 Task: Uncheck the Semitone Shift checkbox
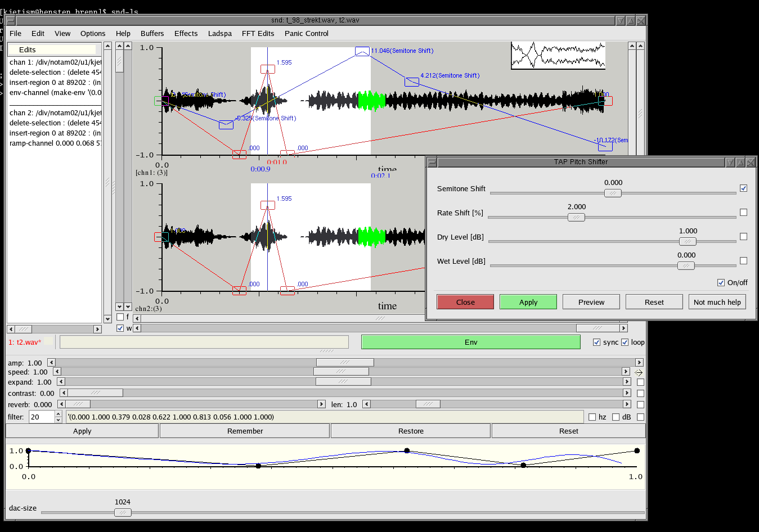click(743, 188)
